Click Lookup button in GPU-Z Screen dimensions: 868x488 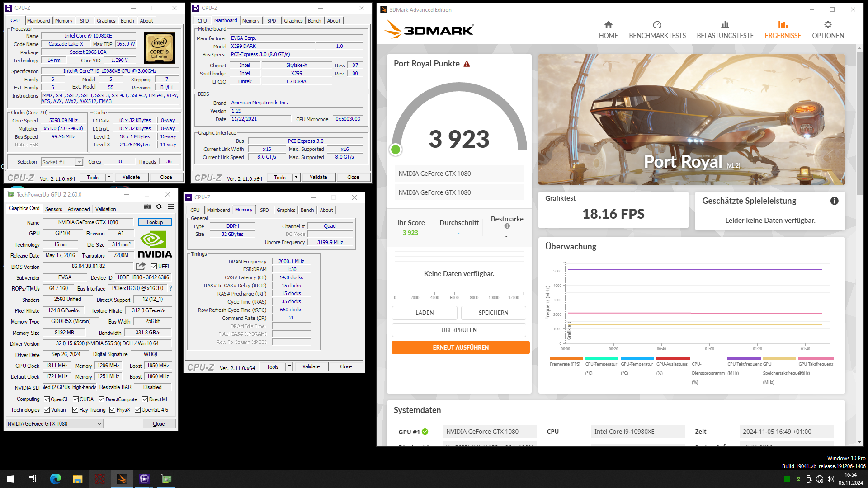point(155,222)
